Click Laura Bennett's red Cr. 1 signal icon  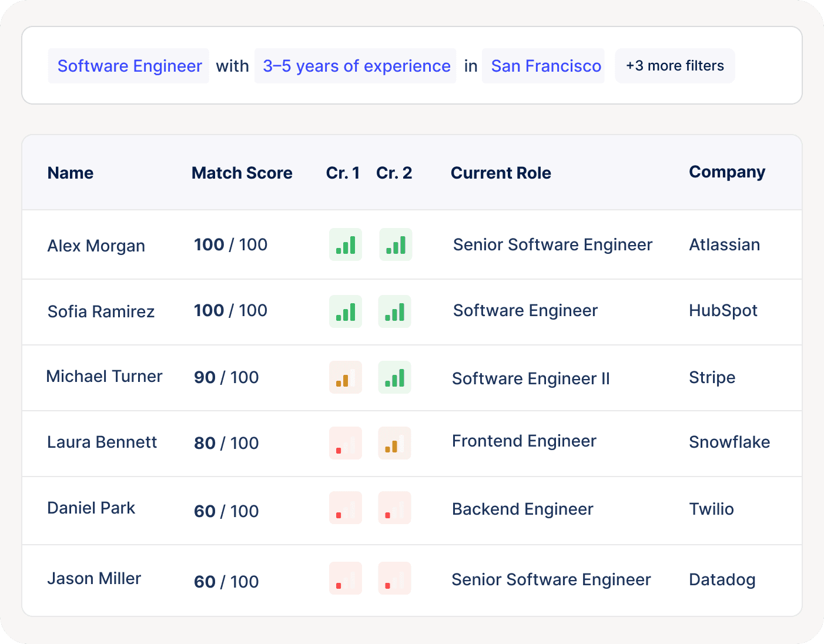click(346, 443)
